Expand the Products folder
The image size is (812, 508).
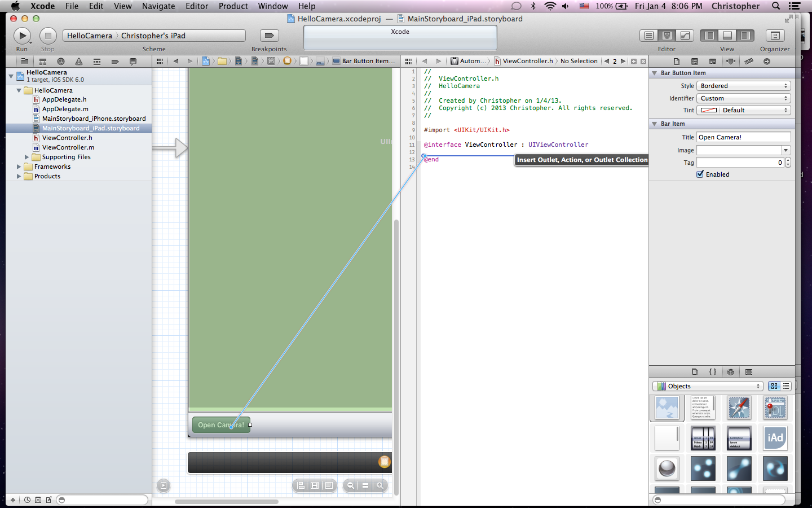19,176
